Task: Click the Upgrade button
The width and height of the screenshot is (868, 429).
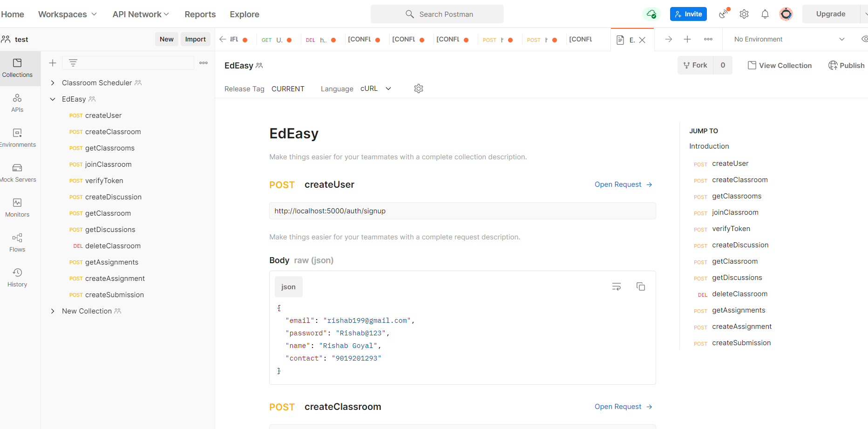Action: (x=831, y=14)
